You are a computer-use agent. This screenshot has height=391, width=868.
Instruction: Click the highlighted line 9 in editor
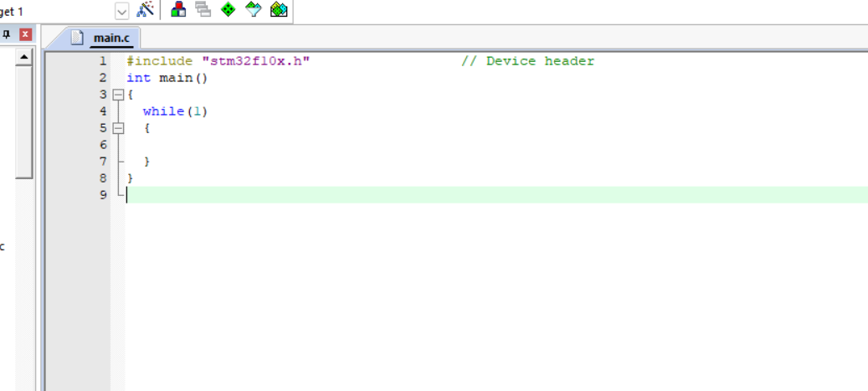tap(496, 195)
